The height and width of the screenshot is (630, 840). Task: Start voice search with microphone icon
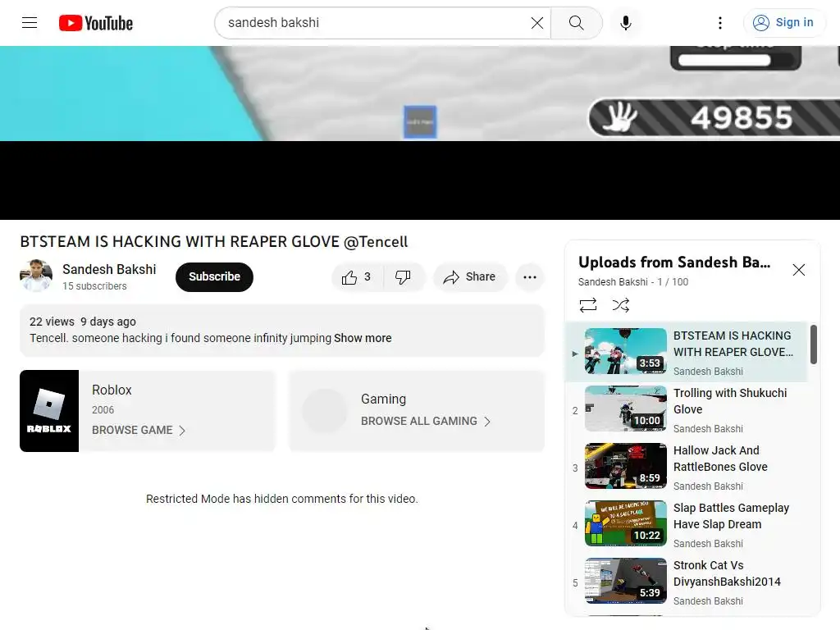click(625, 22)
